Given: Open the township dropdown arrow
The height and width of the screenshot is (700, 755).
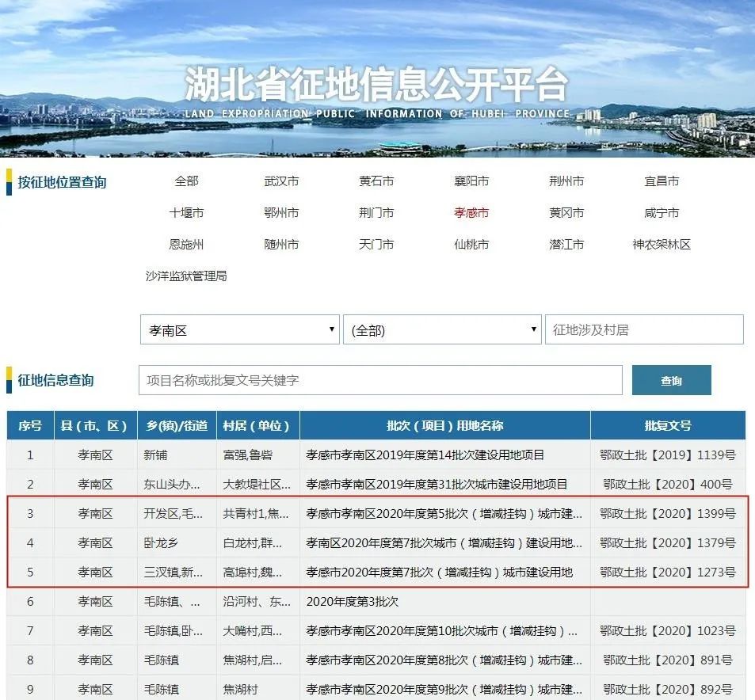Looking at the screenshot, I should pyautogui.click(x=532, y=329).
